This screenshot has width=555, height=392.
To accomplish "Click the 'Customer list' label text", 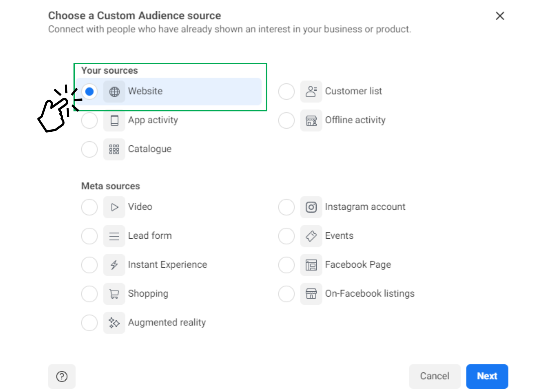I will pyautogui.click(x=354, y=91).
